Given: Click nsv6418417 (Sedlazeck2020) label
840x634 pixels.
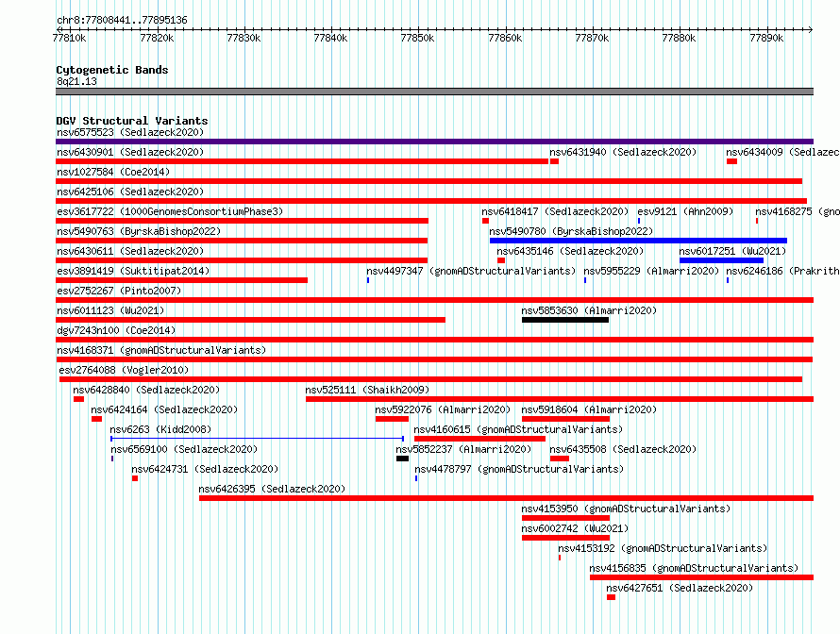Looking at the screenshot, I should 555,211.
